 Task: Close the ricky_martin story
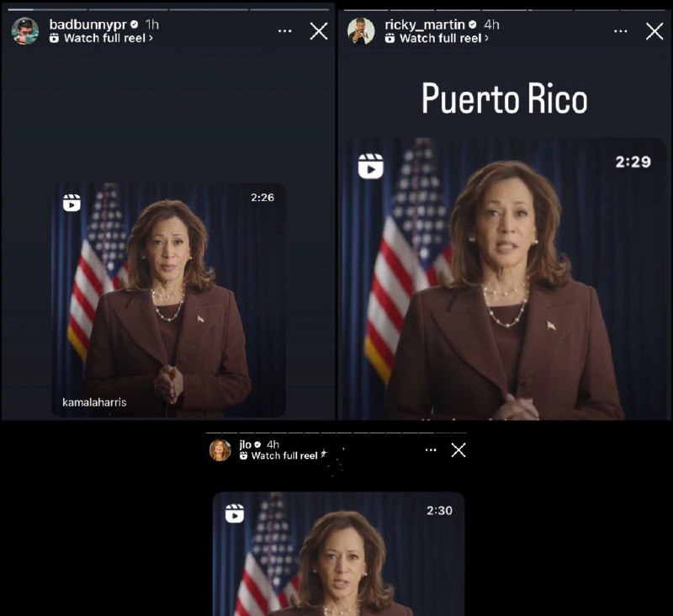pos(654,31)
